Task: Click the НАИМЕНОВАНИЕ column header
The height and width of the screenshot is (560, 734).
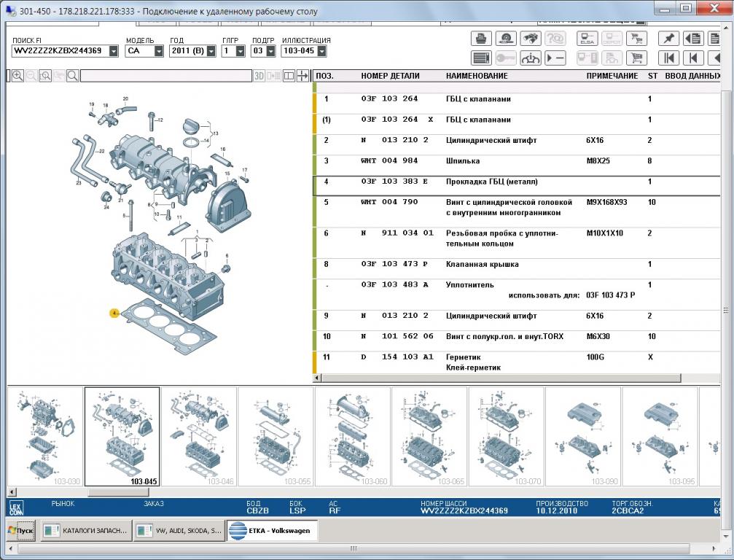Action: [x=477, y=76]
